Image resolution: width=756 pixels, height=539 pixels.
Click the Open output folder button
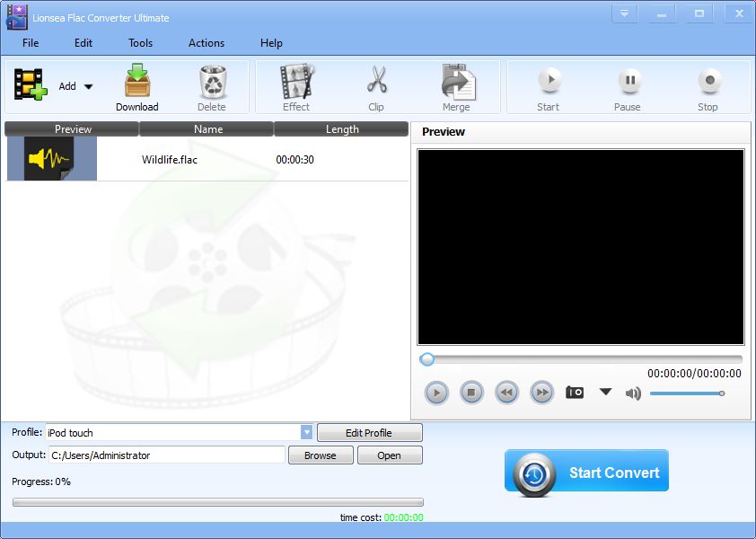390,455
